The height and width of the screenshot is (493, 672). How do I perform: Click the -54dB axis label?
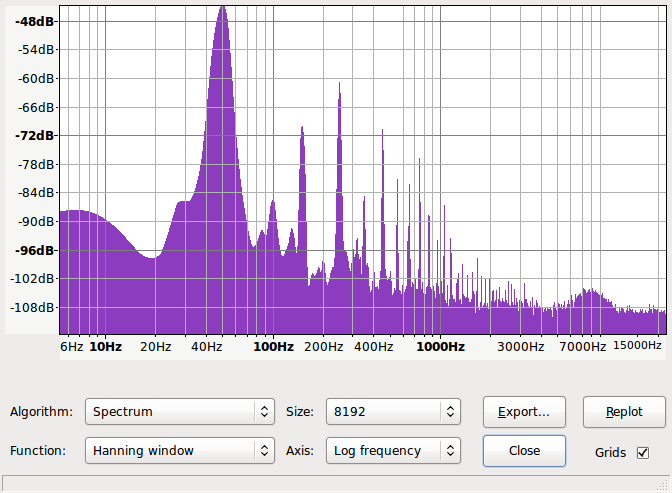[36, 50]
